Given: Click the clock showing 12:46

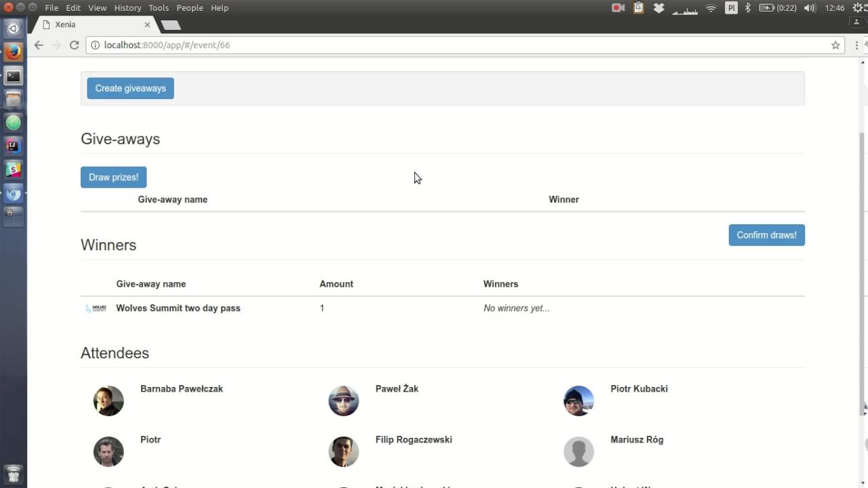Looking at the screenshot, I should coord(835,8).
